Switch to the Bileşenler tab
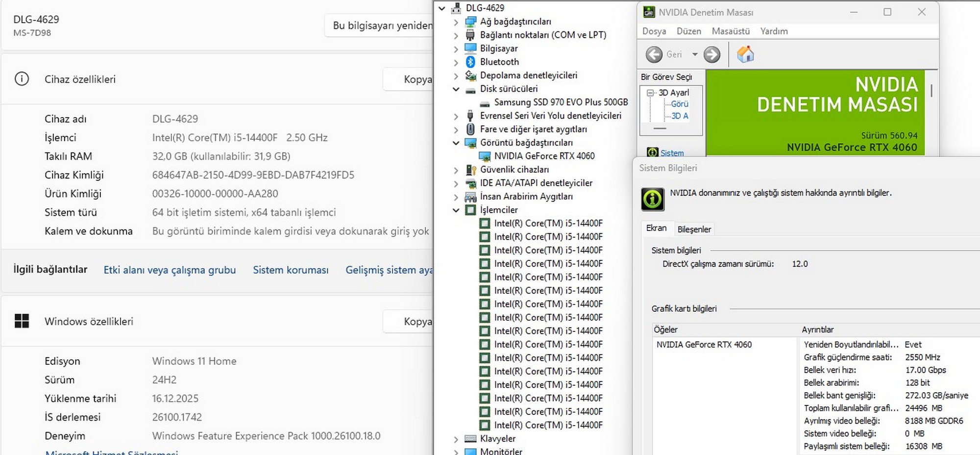Image resolution: width=980 pixels, height=455 pixels. [694, 229]
